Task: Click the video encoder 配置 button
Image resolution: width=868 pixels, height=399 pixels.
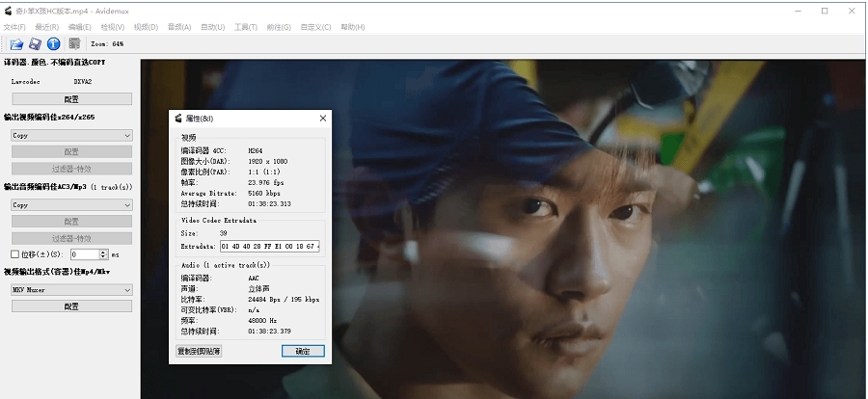Action: pyautogui.click(x=72, y=151)
